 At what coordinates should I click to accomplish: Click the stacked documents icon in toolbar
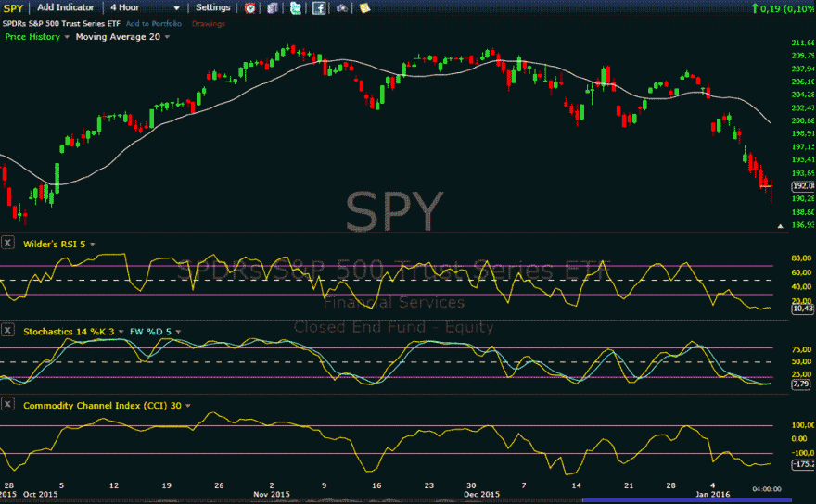pos(273,7)
